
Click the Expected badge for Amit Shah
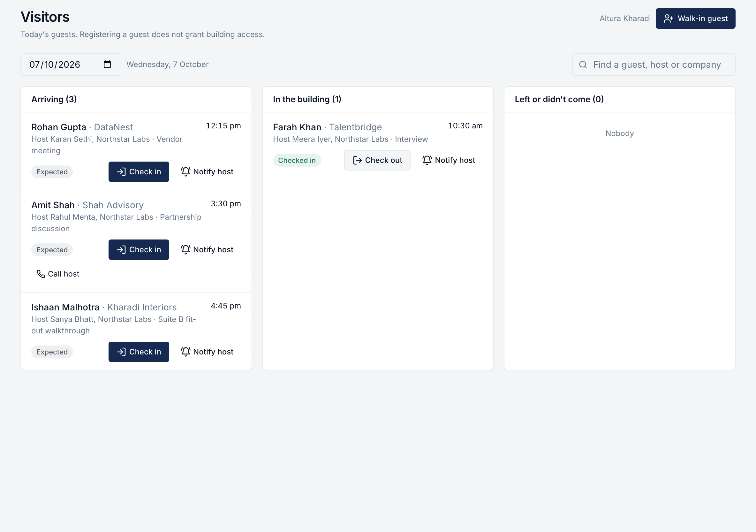52,250
